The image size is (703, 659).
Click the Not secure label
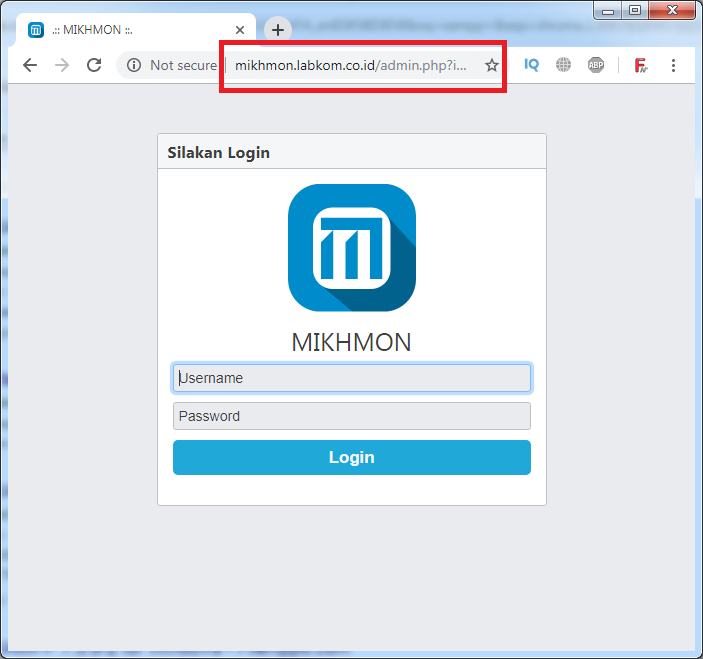(x=183, y=65)
